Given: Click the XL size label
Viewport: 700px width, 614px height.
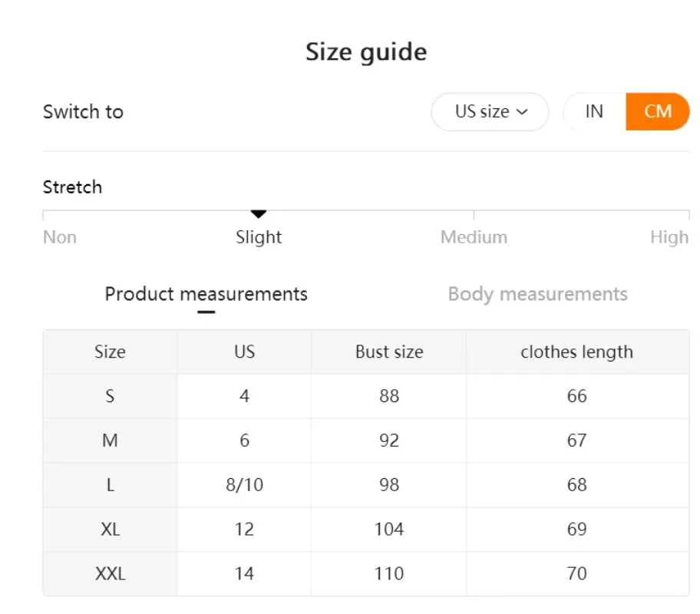Looking at the screenshot, I should (x=110, y=530).
